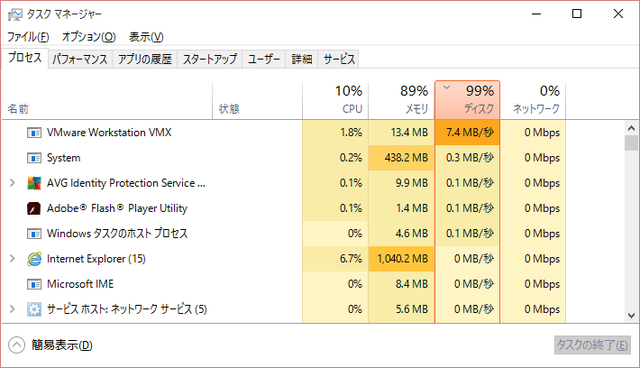This screenshot has width=640, height=368.
Task: Click the AVG Identity Protection Service icon
Action: [x=34, y=183]
